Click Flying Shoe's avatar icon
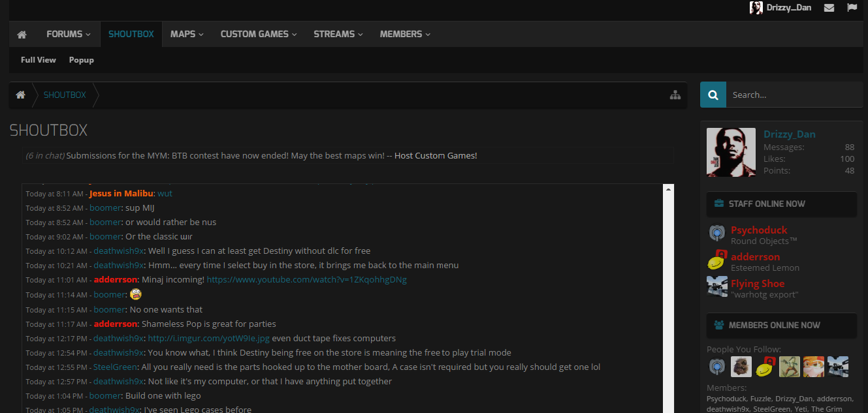 click(716, 286)
